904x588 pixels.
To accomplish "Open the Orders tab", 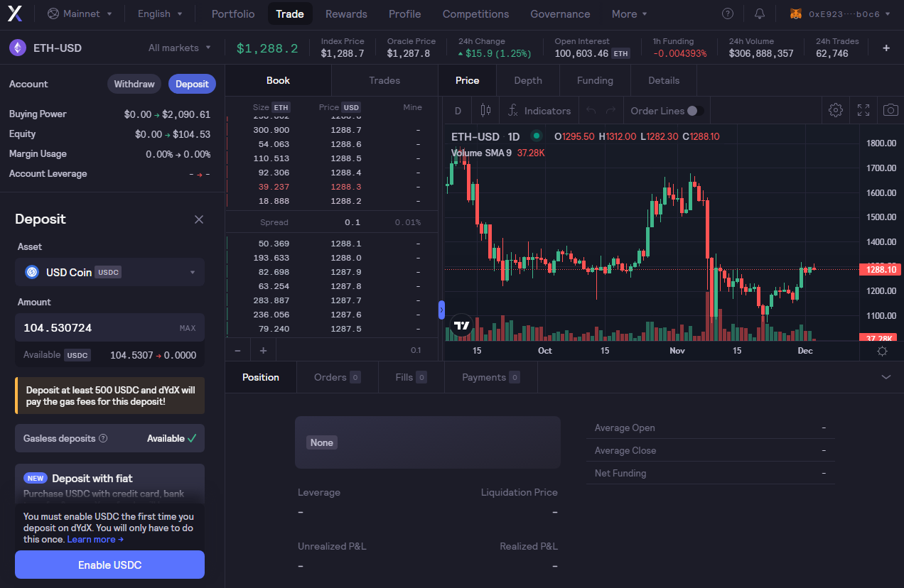I will pos(337,377).
